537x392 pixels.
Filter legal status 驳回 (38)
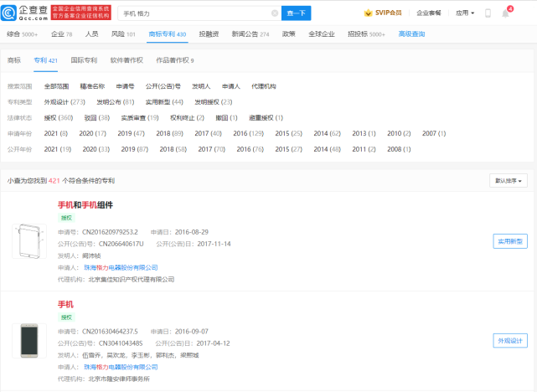[x=97, y=118]
